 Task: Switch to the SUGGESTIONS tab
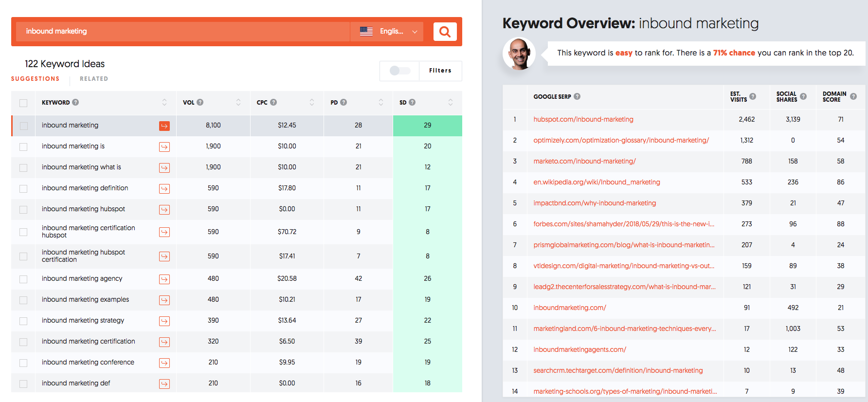click(x=35, y=79)
